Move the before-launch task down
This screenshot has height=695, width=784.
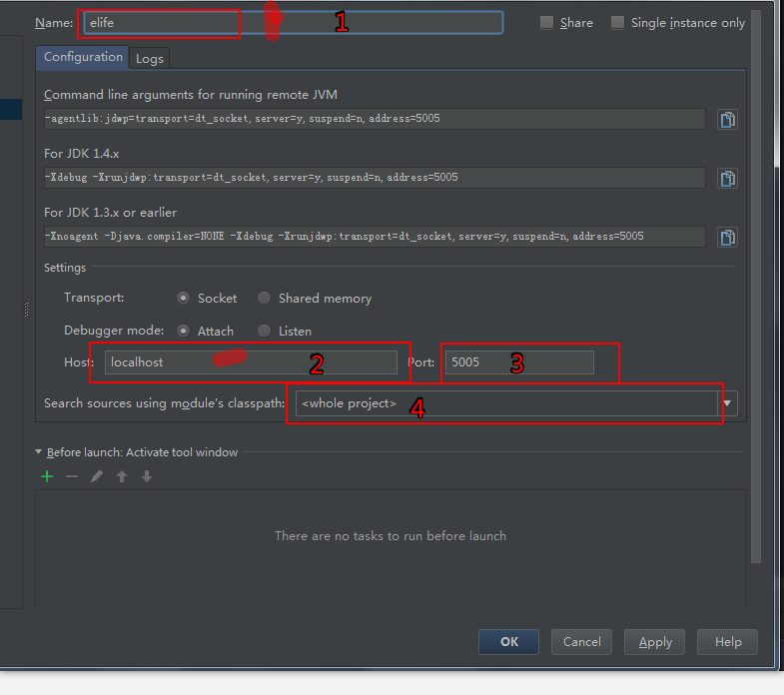tap(147, 476)
